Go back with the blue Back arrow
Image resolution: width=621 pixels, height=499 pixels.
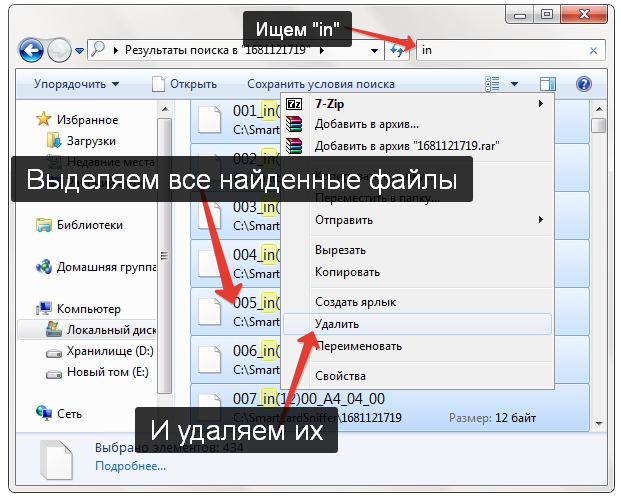pyautogui.click(x=31, y=51)
